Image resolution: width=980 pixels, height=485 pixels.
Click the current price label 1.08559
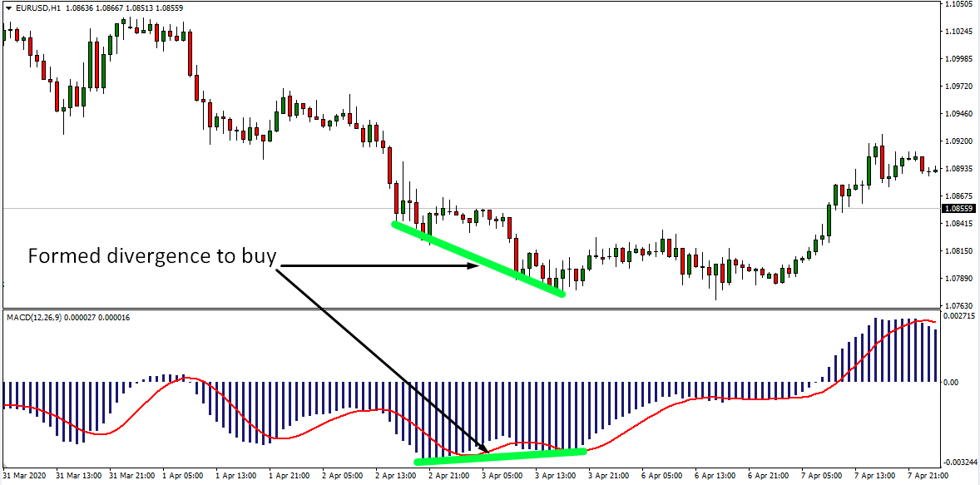[960, 209]
